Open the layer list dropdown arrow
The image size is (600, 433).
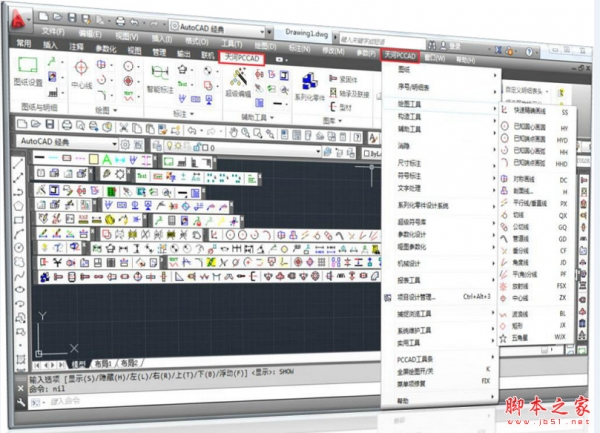[318, 151]
